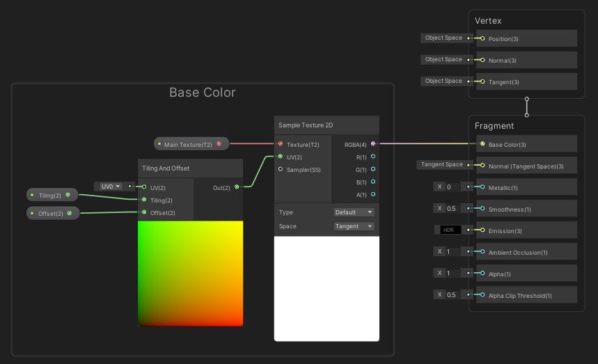Click the Metallic(1) input port
The width and height of the screenshot is (598, 364).
482,187
